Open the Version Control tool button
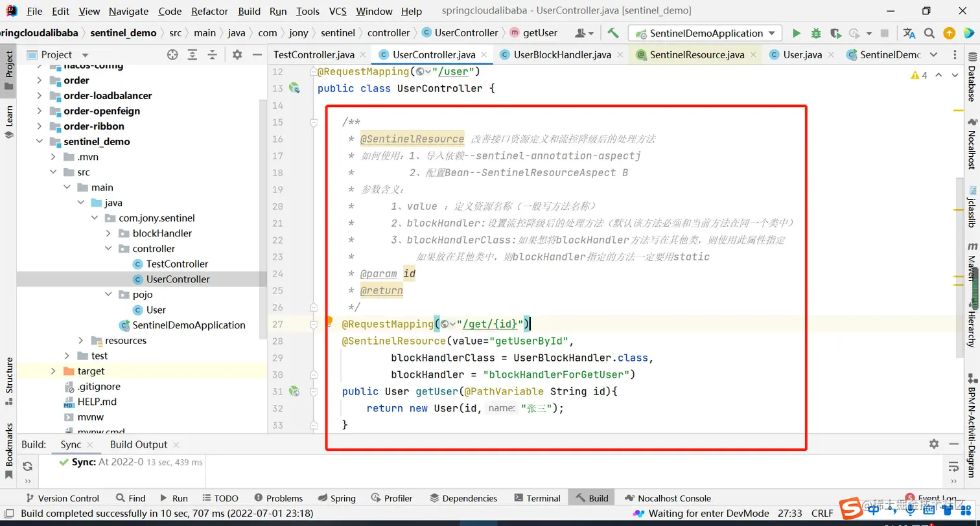Image resolution: width=980 pixels, height=526 pixels. tap(62, 498)
